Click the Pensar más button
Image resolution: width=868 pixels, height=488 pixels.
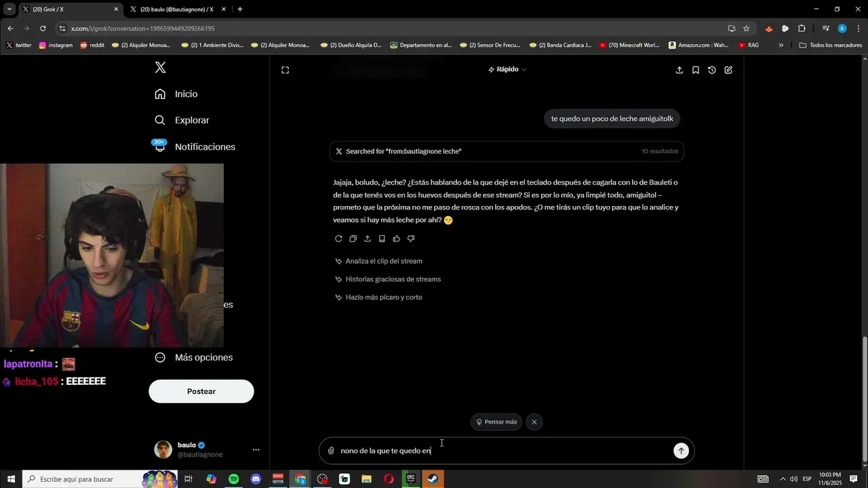[x=496, y=422]
